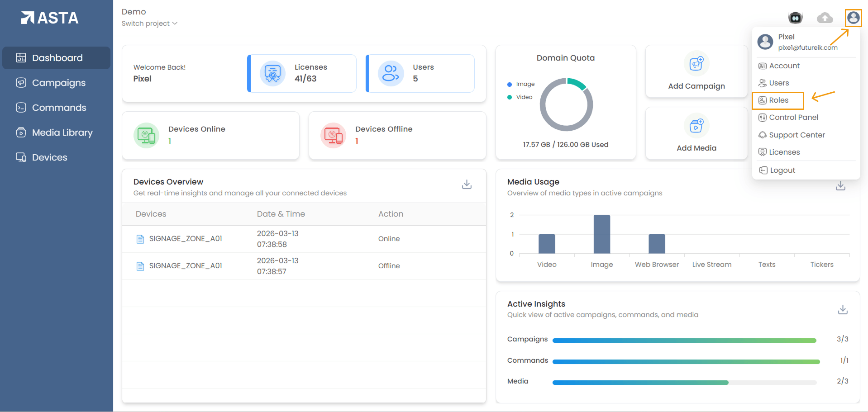The height and width of the screenshot is (412, 868).
Task: Click the Add Campaign icon
Action: click(696, 64)
